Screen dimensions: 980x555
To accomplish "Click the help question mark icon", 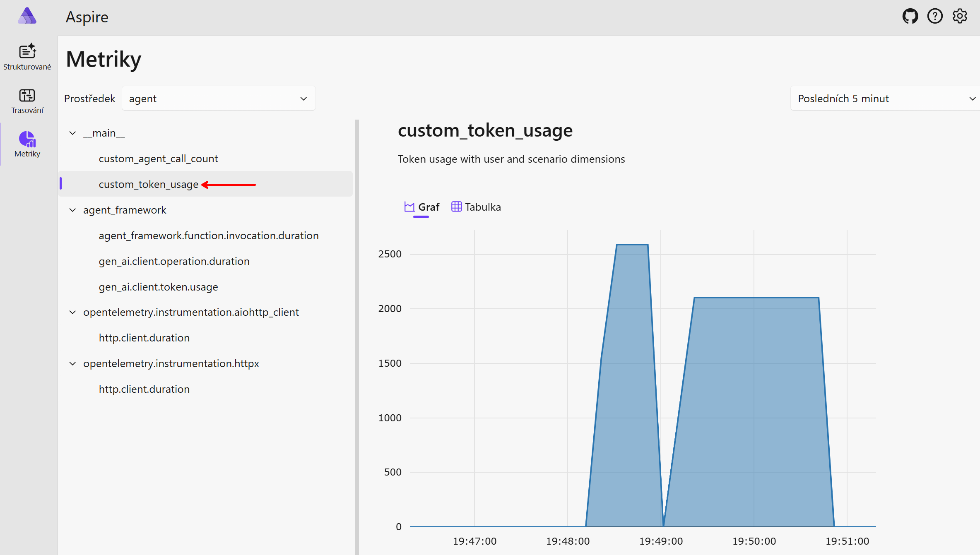I will (x=935, y=17).
